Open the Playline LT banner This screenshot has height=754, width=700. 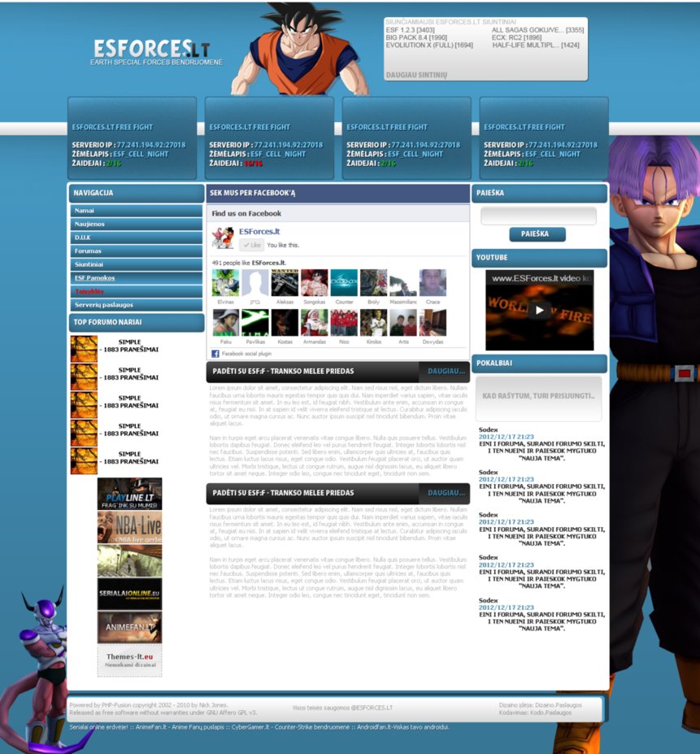click(130, 494)
